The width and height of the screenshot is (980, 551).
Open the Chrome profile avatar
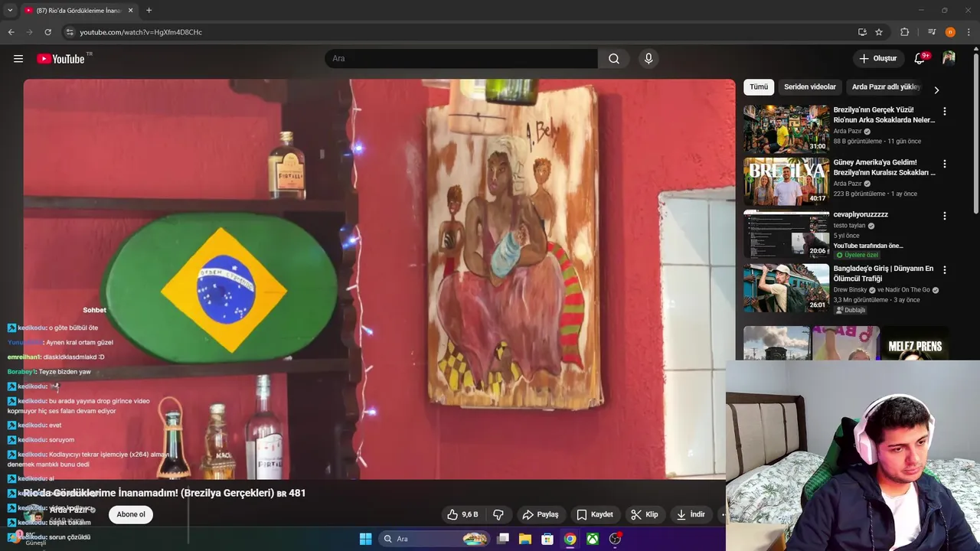click(x=950, y=32)
